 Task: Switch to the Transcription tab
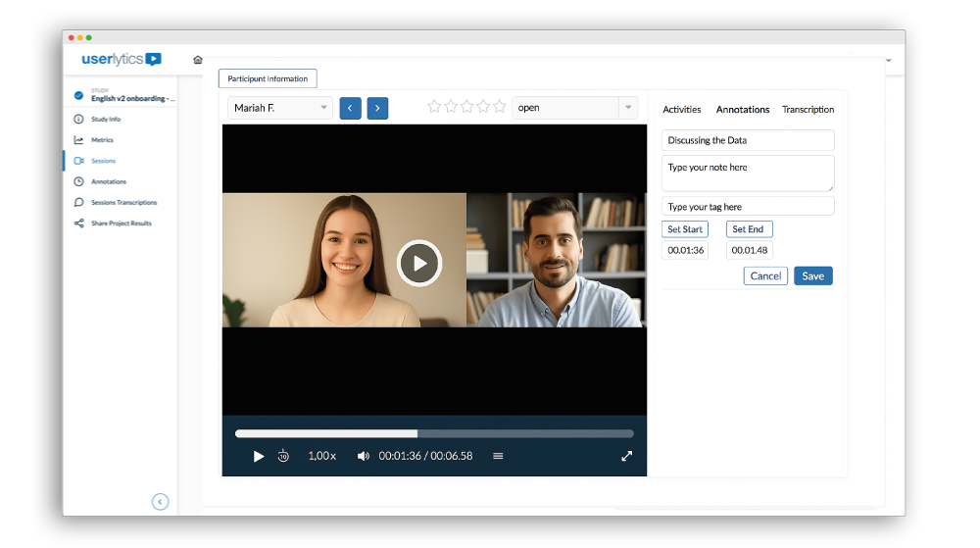(x=808, y=110)
